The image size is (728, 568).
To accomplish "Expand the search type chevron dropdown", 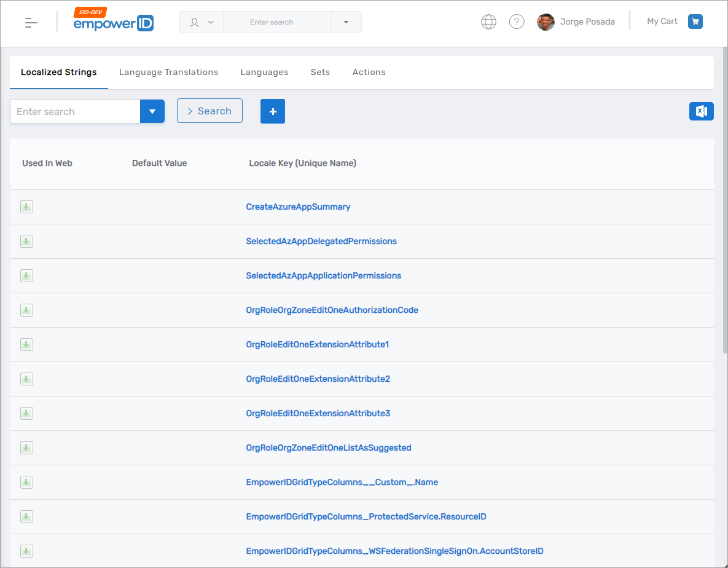I will tap(212, 22).
